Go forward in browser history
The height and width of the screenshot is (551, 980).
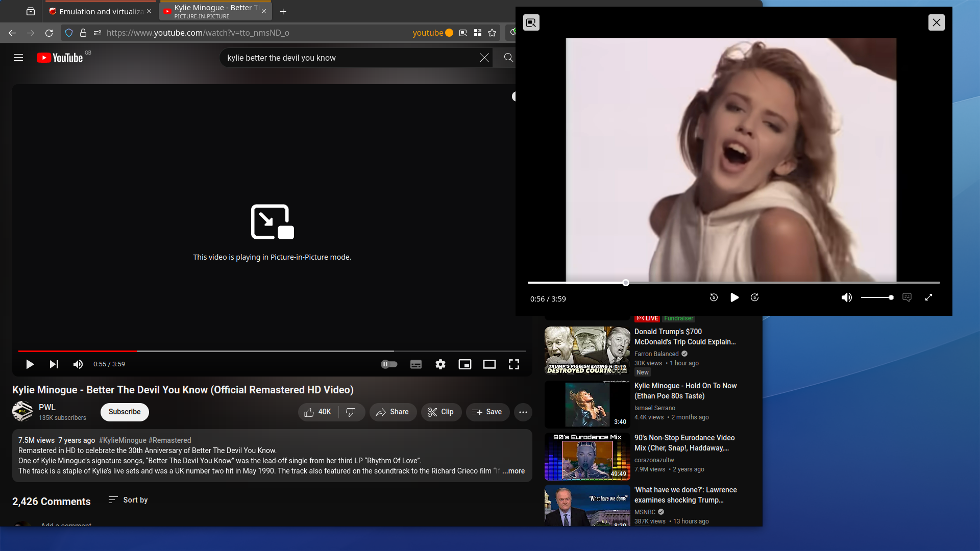(31, 33)
